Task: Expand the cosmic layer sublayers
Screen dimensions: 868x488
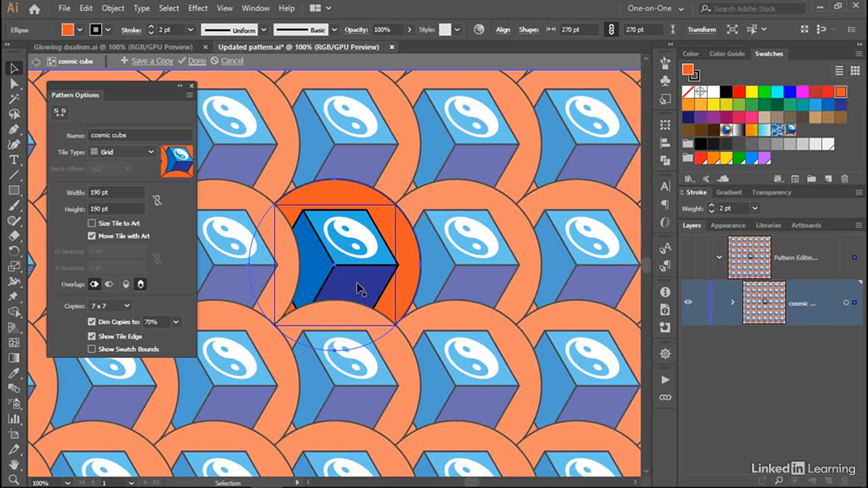Action: coord(732,302)
